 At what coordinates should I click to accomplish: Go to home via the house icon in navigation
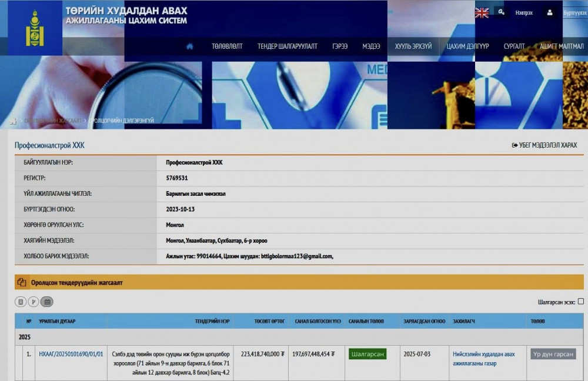pos(190,46)
